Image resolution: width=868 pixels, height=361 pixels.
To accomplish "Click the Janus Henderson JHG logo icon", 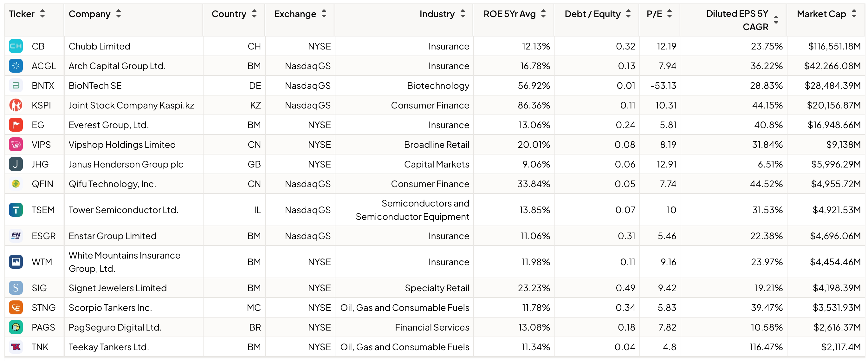I will click(16, 164).
